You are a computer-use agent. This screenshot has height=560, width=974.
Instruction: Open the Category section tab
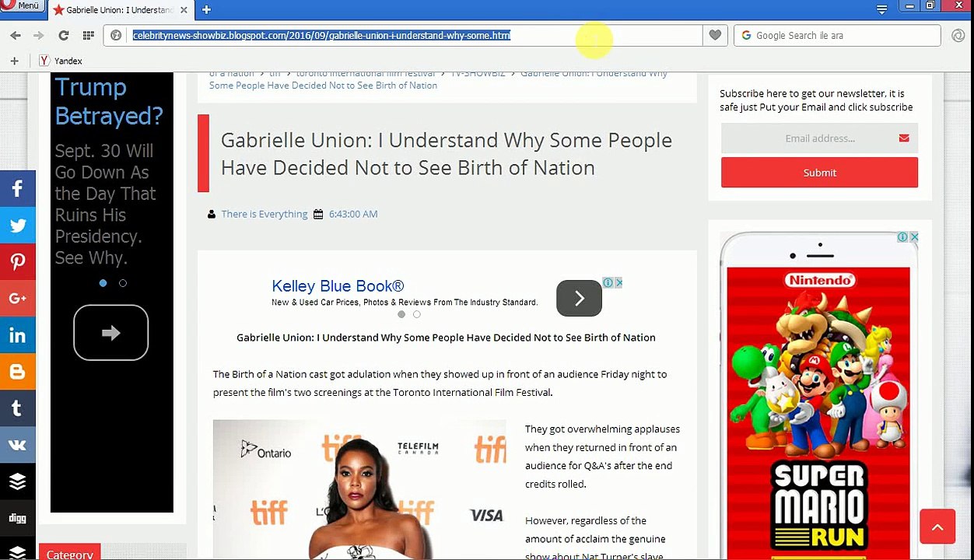[x=69, y=553]
